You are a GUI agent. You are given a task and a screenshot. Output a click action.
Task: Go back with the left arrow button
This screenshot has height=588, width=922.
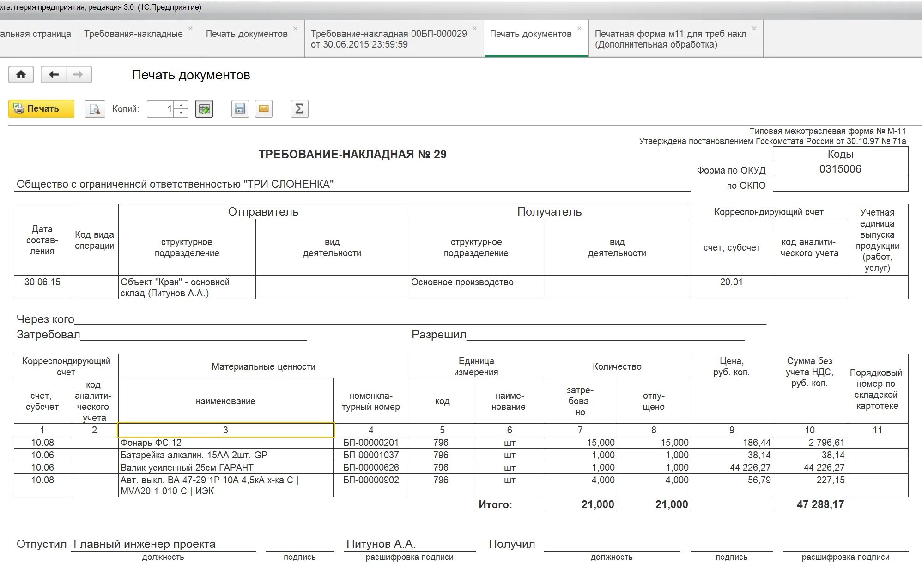54,74
